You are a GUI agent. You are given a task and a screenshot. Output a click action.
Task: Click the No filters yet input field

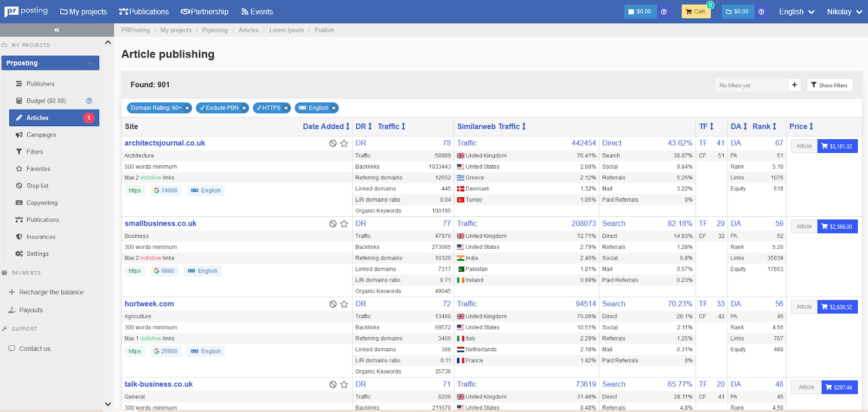click(x=751, y=85)
